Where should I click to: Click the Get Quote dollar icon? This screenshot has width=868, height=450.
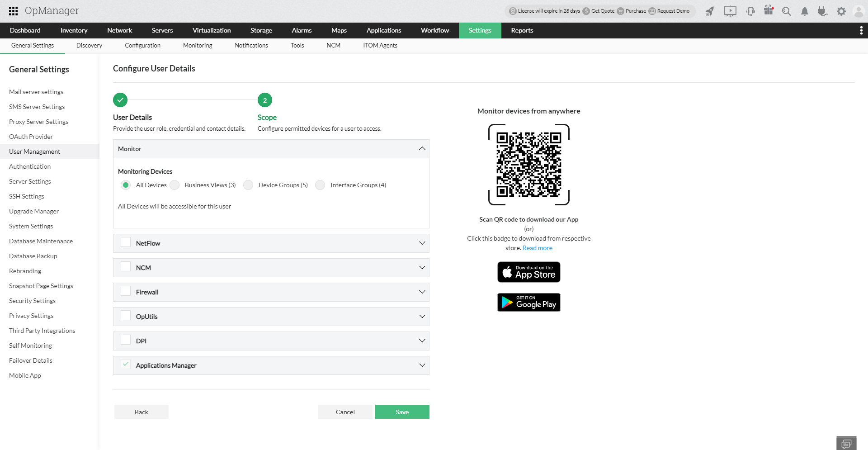point(586,11)
